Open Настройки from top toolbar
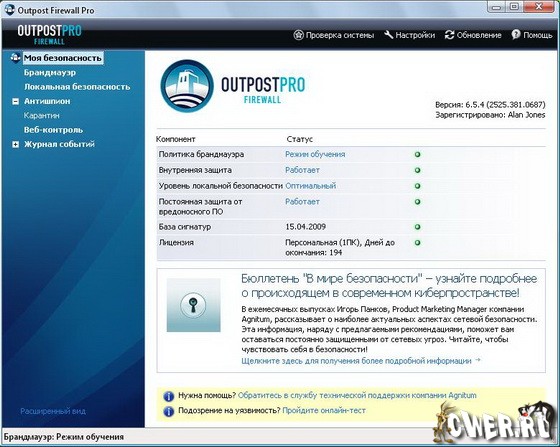The width and height of the screenshot is (560, 447). pyautogui.click(x=410, y=35)
